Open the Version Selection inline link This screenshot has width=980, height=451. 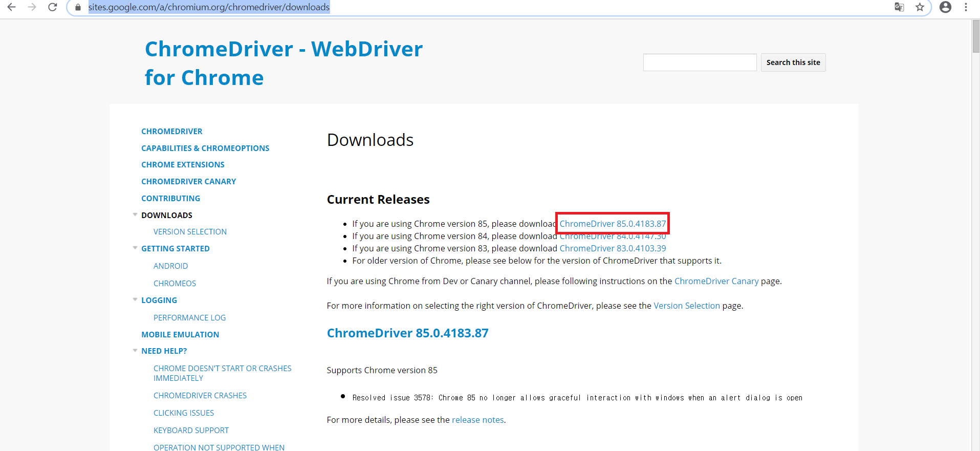pyautogui.click(x=687, y=306)
